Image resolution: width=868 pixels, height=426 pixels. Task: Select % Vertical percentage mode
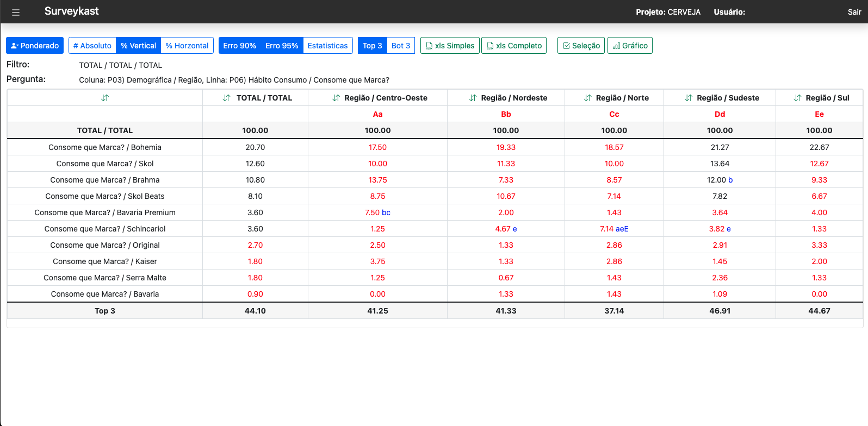pyautogui.click(x=139, y=46)
